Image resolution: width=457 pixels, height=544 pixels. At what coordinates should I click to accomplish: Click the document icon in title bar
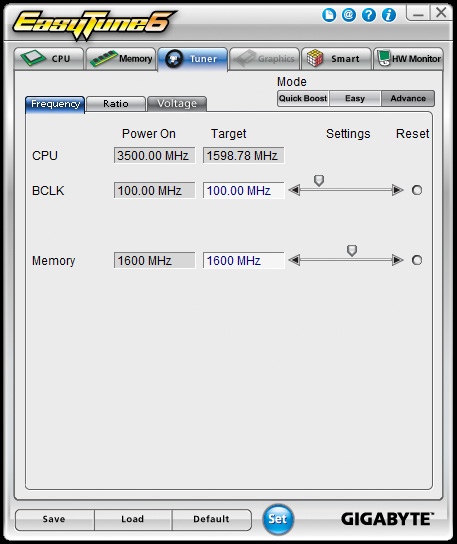(x=329, y=15)
